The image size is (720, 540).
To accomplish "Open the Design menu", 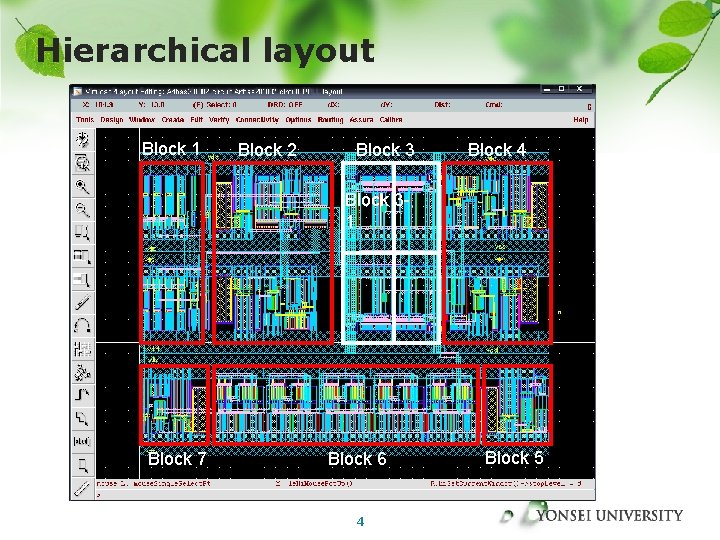I will (x=112, y=120).
